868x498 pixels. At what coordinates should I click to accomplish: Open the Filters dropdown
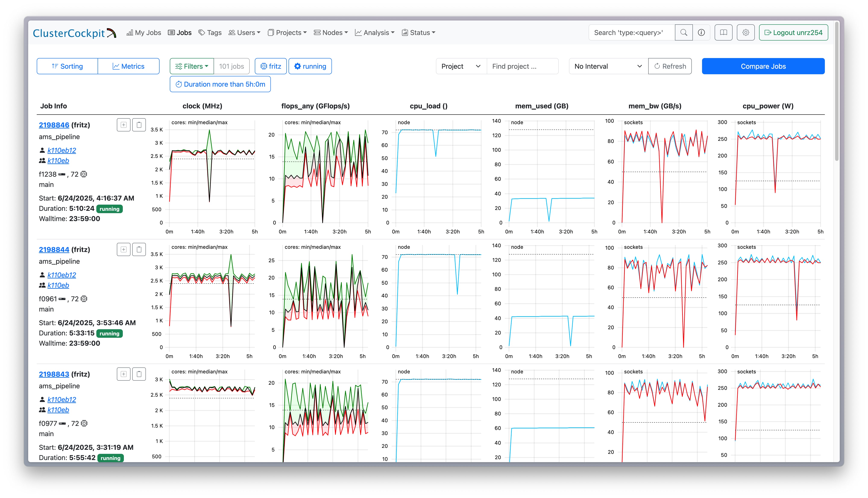[192, 66]
